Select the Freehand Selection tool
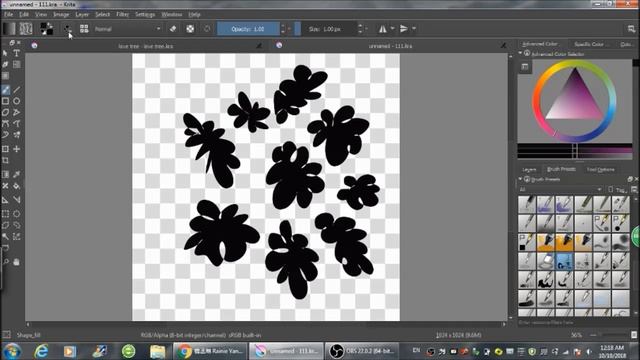The width and height of the screenshot is (640, 360). tap(17, 225)
